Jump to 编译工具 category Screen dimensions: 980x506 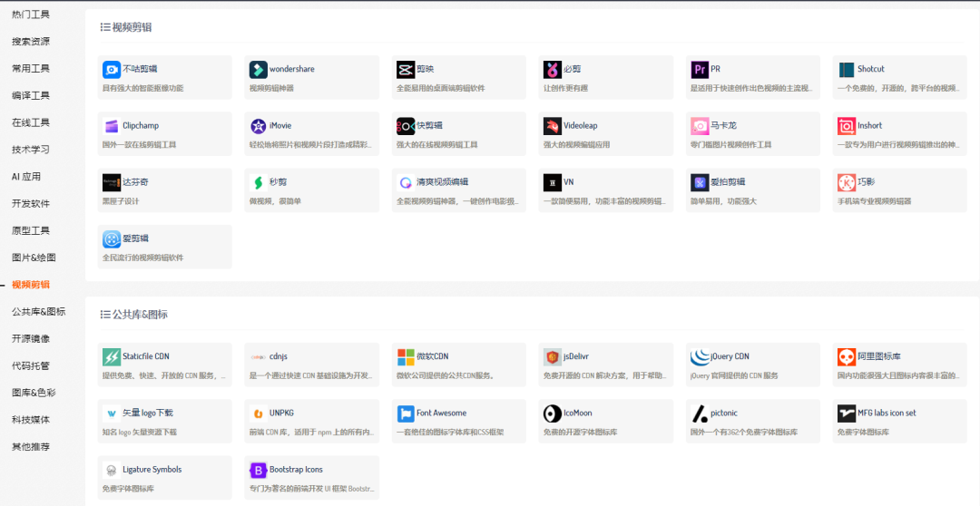coord(31,95)
